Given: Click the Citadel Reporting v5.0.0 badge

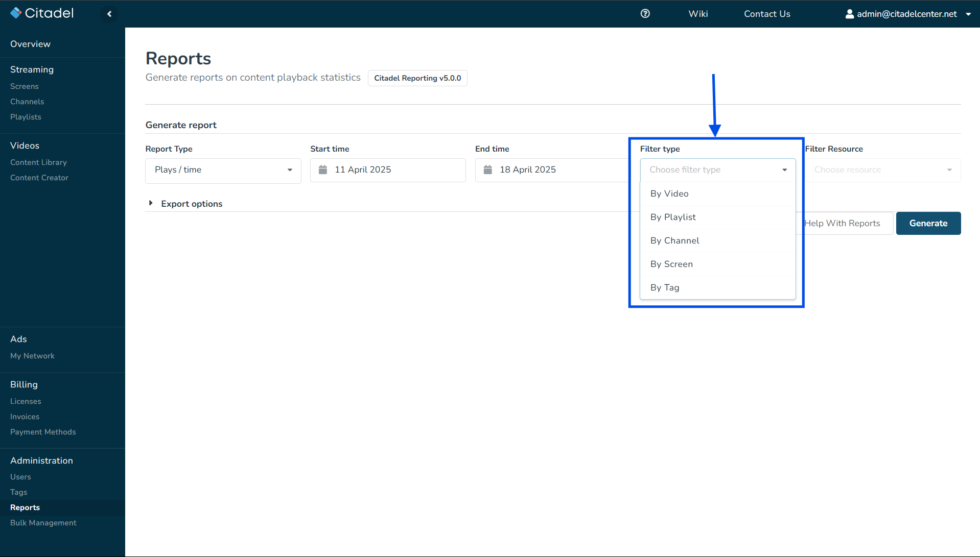Looking at the screenshot, I should 417,78.
